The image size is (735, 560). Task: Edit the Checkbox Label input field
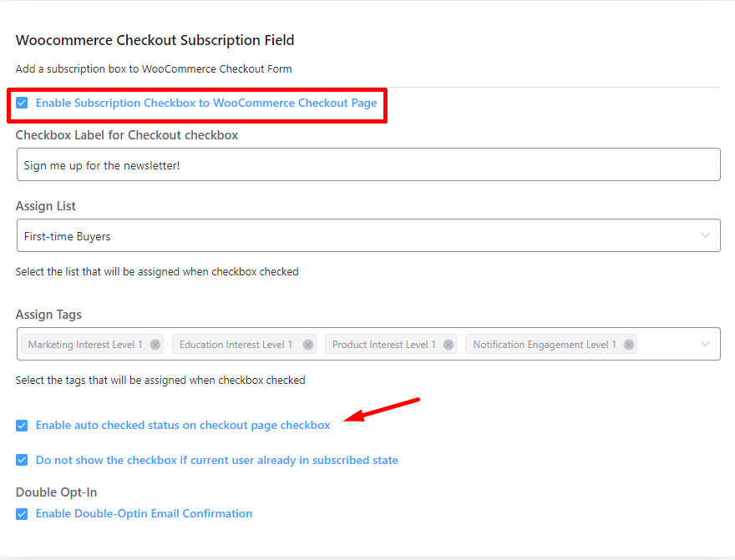point(368,164)
